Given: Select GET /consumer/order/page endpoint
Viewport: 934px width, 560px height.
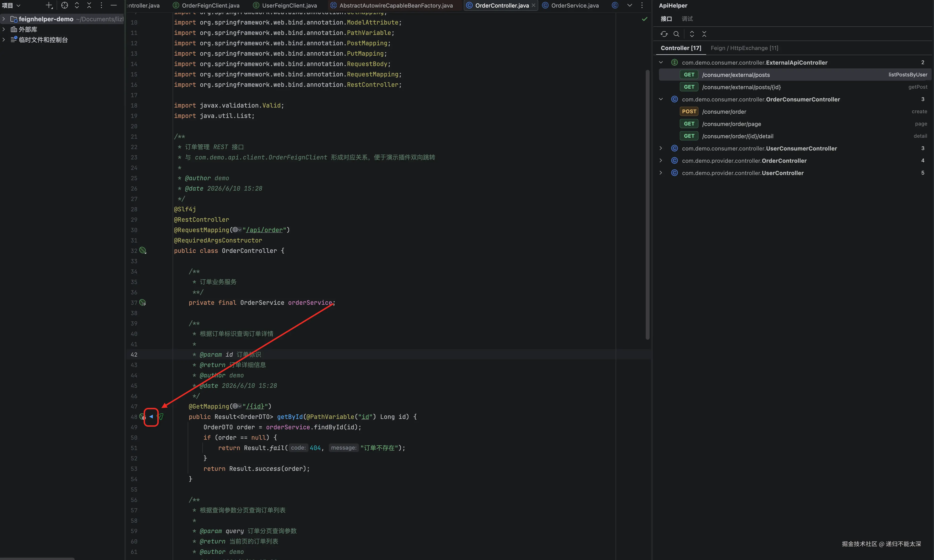Looking at the screenshot, I should [795, 124].
